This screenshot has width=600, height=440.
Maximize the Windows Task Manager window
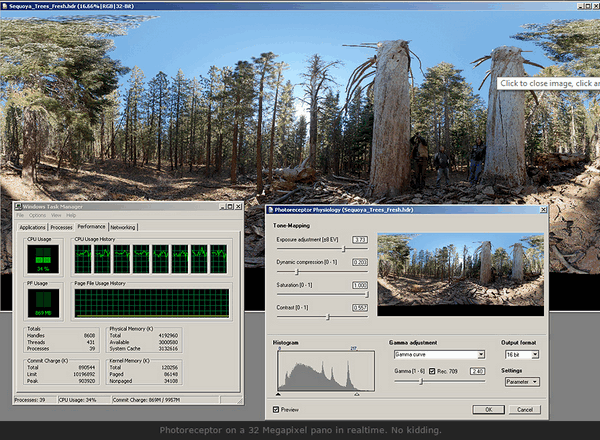pyautogui.click(x=230, y=206)
